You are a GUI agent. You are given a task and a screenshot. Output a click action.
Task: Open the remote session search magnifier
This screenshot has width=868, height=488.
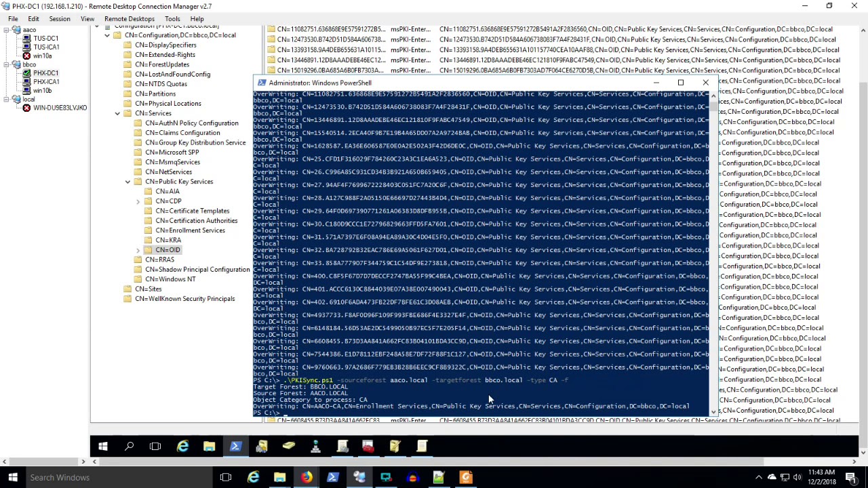point(130,446)
